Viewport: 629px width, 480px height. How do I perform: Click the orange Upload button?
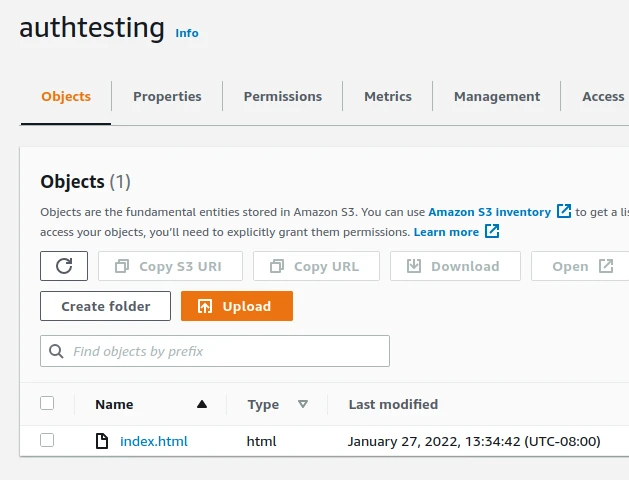coord(236,306)
